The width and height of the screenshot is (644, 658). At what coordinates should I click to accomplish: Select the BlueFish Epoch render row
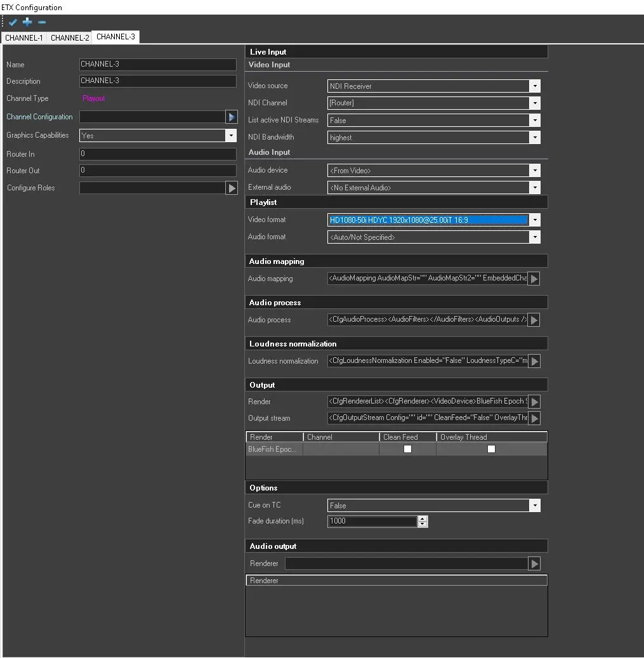click(273, 449)
